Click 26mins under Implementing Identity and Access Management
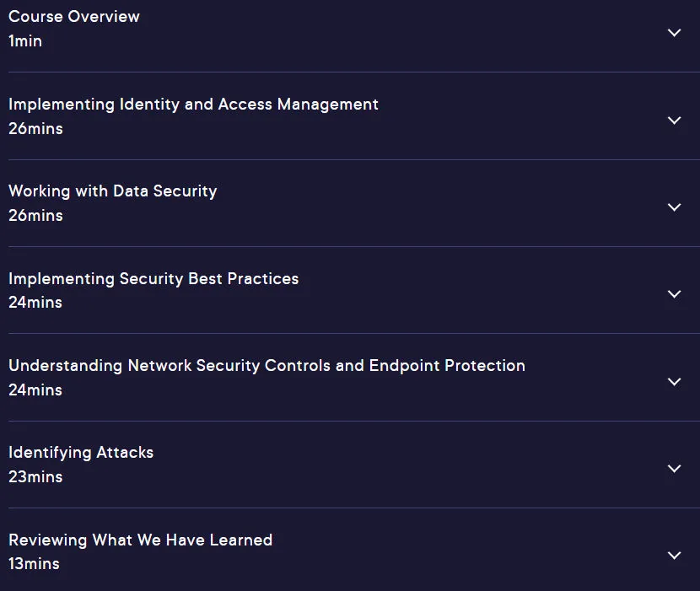The image size is (700, 591). (35, 129)
